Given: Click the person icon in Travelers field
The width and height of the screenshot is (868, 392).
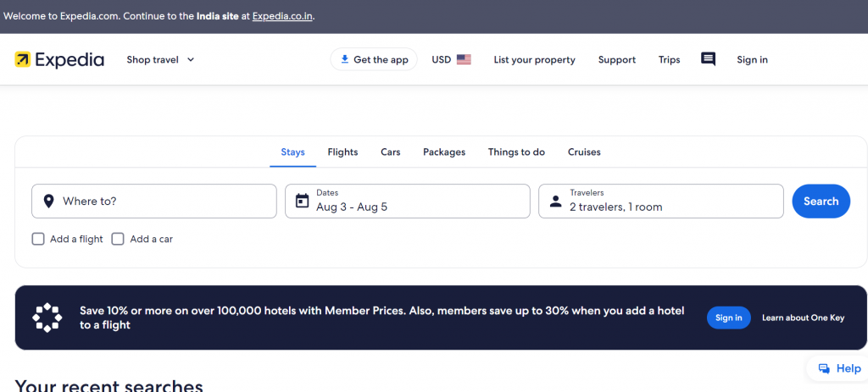Looking at the screenshot, I should [555, 202].
